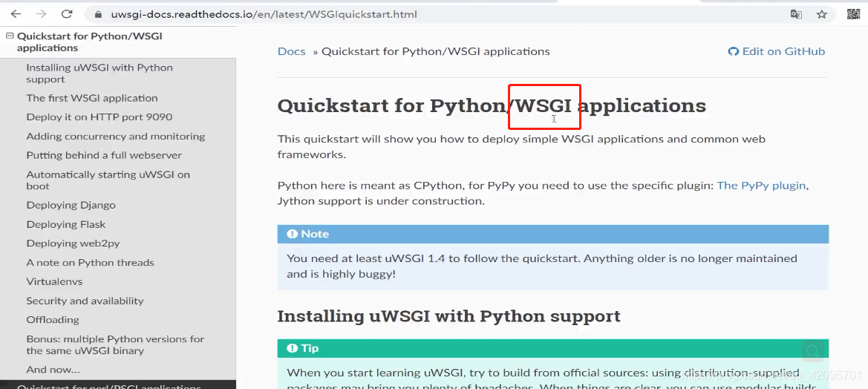The height and width of the screenshot is (389, 868).
Task: Go to Deploying Django section
Action: [x=71, y=206]
